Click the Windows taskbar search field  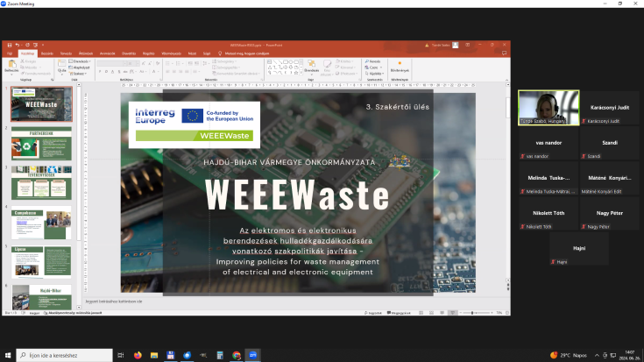(65, 355)
